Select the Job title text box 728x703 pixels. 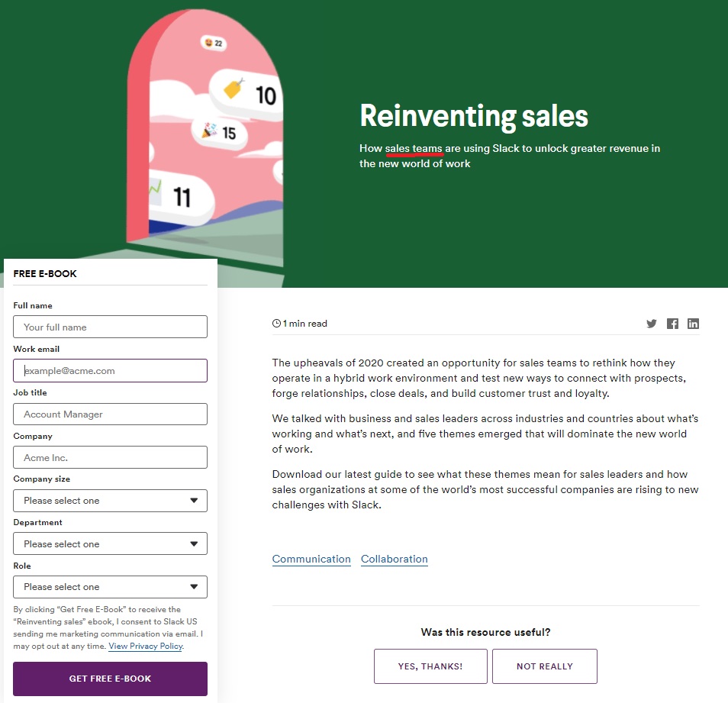point(110,414)
